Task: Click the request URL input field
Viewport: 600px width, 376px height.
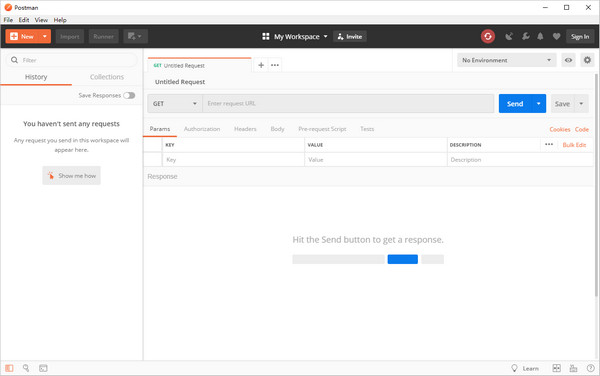Action: (348, 104)
